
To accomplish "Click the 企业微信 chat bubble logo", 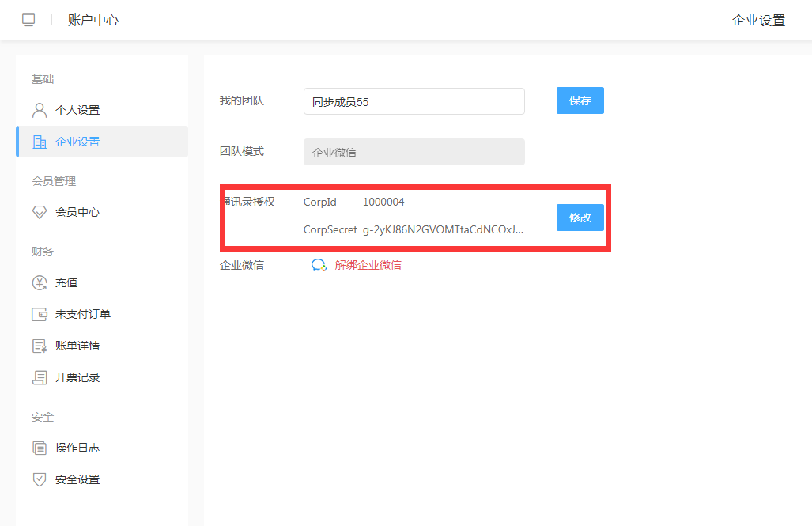I will click(x=319, y=265).
